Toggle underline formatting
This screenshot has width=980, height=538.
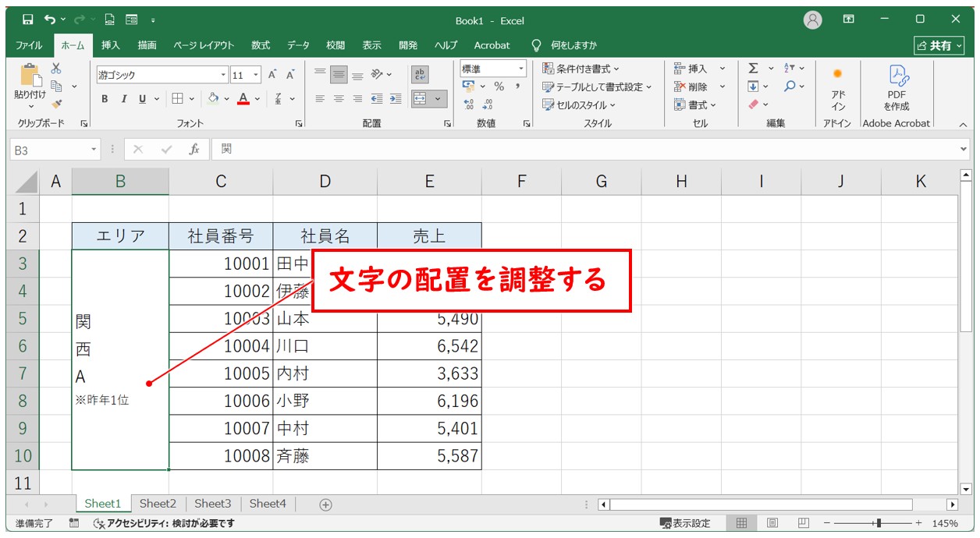(143, 99)
